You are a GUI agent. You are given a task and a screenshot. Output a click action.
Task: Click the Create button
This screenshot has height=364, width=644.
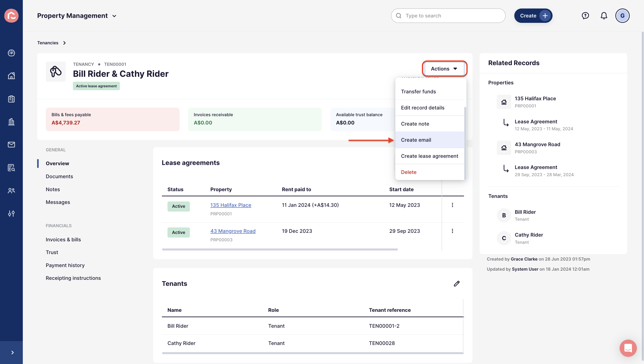pos(533,15)
